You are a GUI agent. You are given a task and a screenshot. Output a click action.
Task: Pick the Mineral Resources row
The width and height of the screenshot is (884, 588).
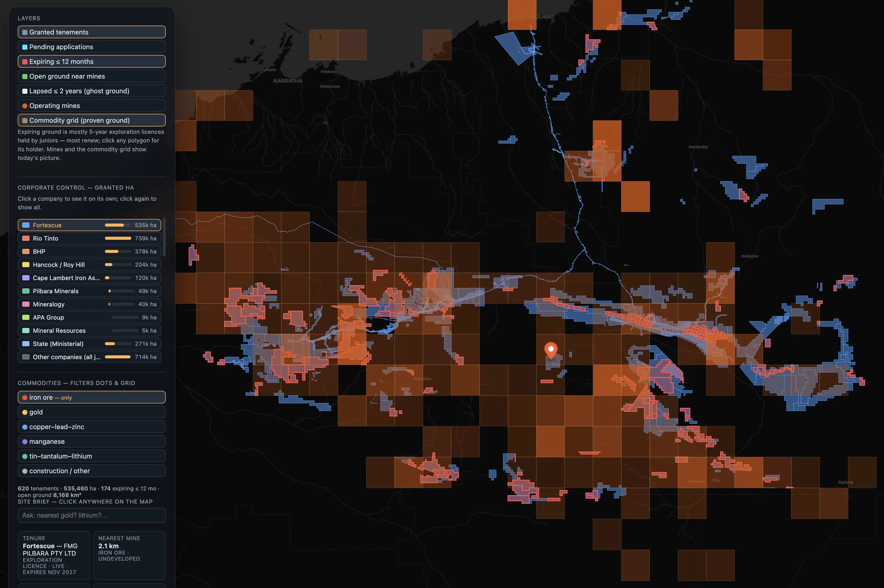pyautogui.click(x=89, y=330)
